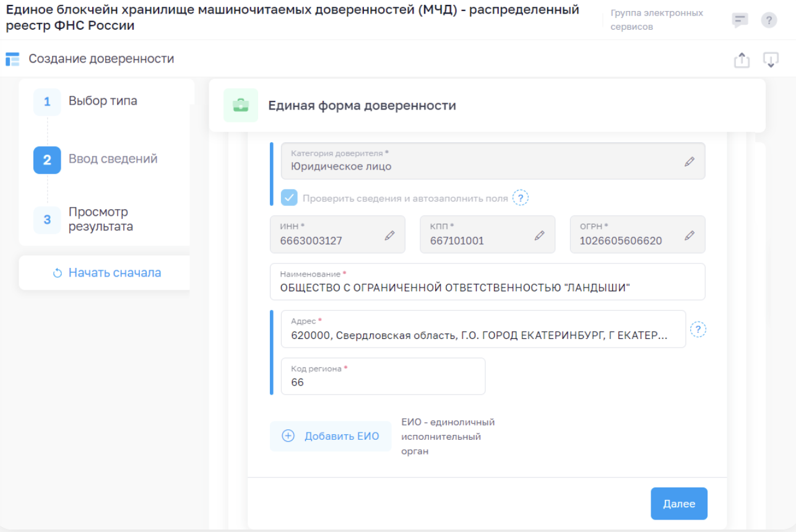The image size is (796, 532).
Task: Click the sidebar menu icon near Создание доверенности
Action: [x=12, y=59]
